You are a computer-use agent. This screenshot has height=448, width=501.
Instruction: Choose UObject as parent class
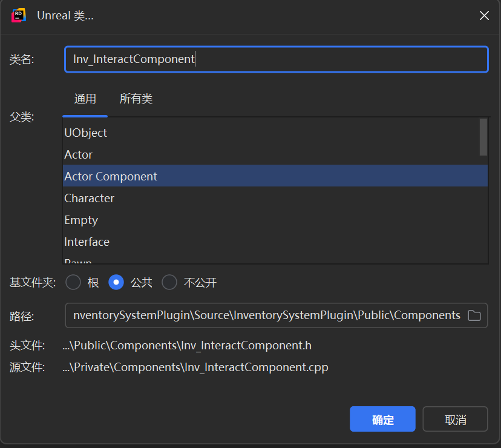(275, 133)
